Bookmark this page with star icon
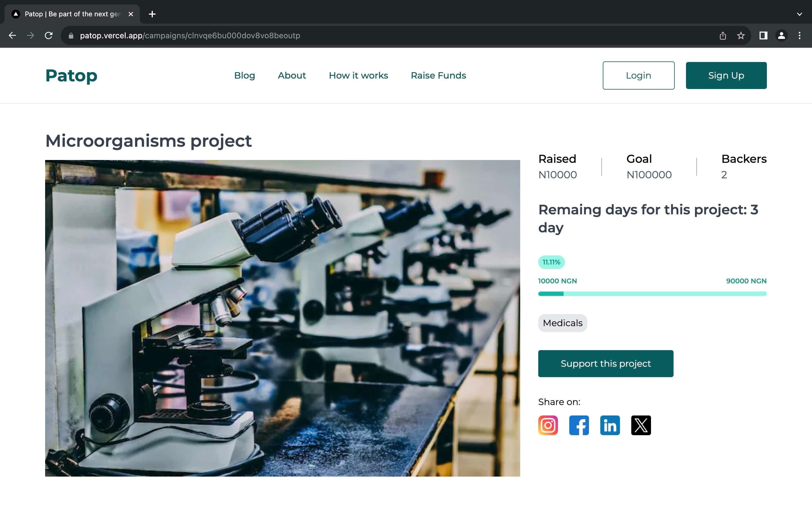812x507 pixels. 741,35
